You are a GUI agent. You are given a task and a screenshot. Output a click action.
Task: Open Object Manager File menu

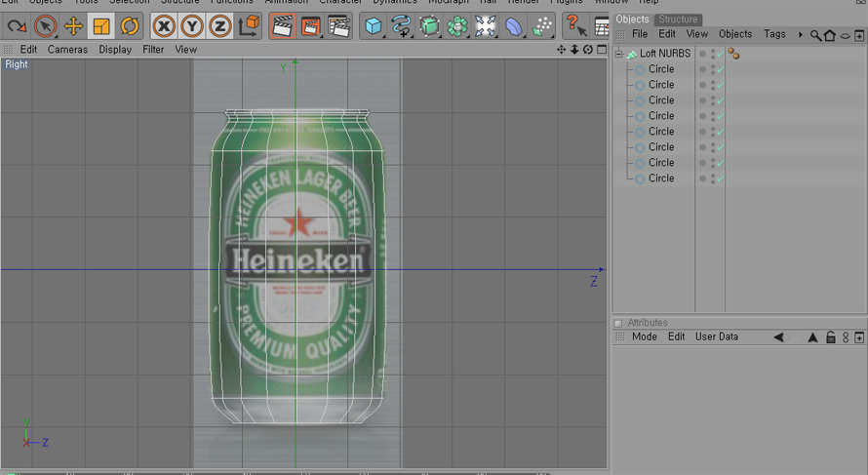click(x=640, y=34)
